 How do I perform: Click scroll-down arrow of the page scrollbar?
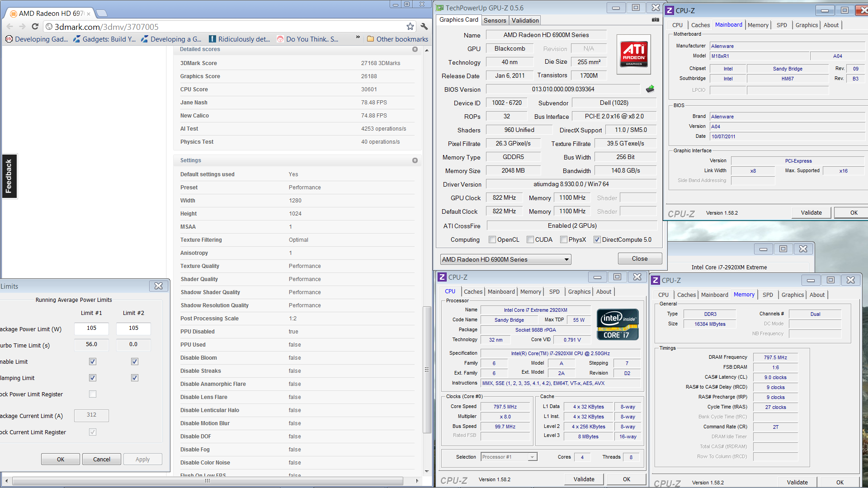point(426,471)
